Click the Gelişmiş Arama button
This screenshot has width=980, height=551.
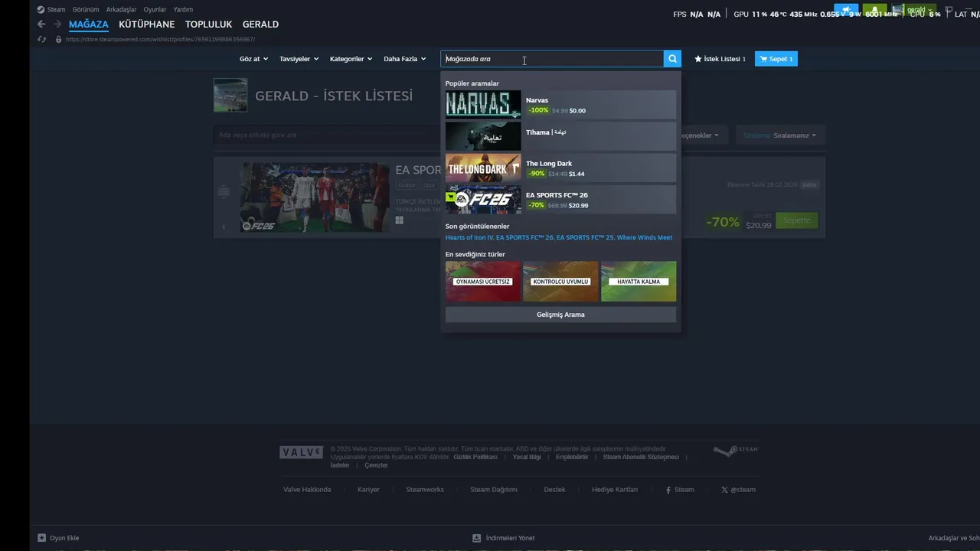tap(560, 315)
